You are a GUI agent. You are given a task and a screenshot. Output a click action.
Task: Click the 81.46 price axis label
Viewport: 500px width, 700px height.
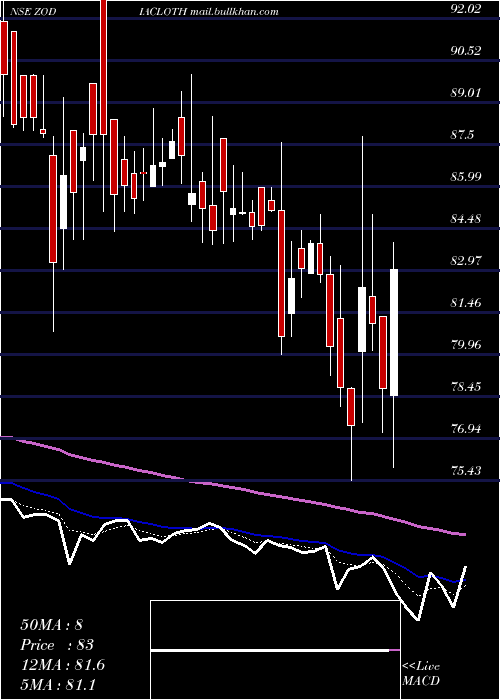tap(466, 303)
